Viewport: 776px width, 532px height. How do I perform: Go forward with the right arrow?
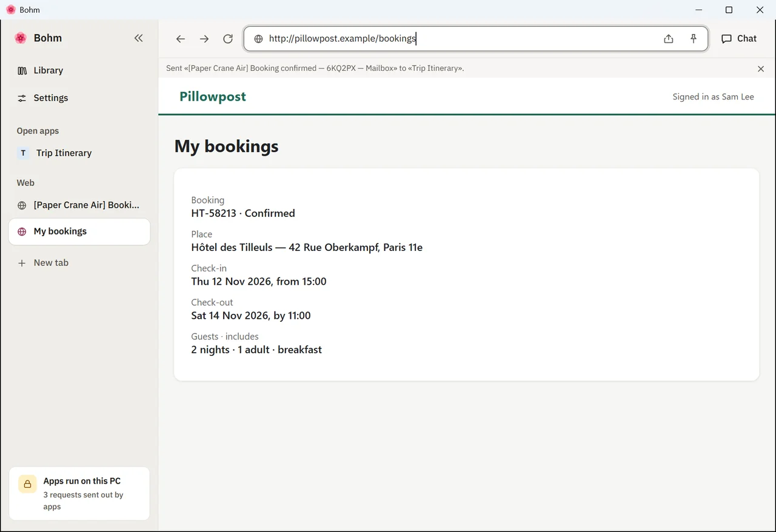(x=204, y=39)
